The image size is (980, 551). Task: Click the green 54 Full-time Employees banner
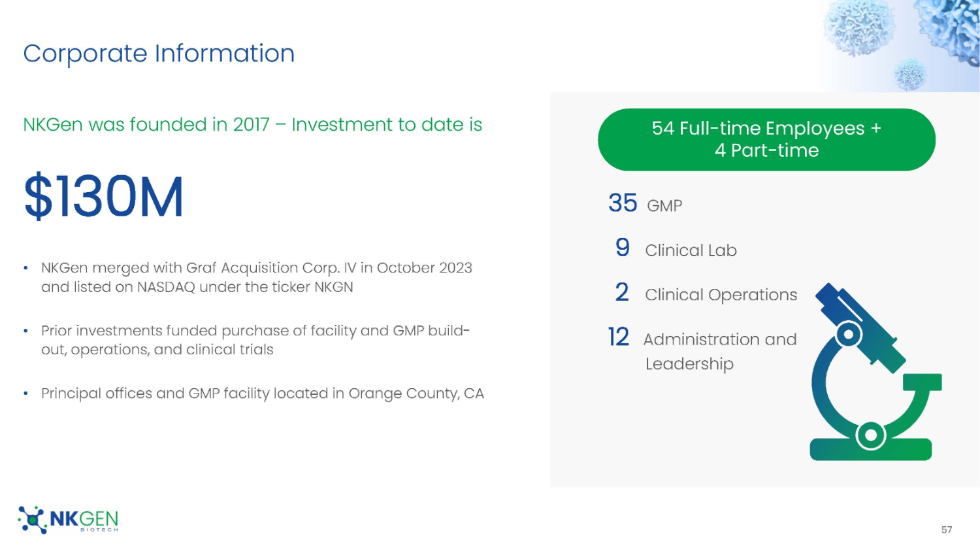click(766, 139)
